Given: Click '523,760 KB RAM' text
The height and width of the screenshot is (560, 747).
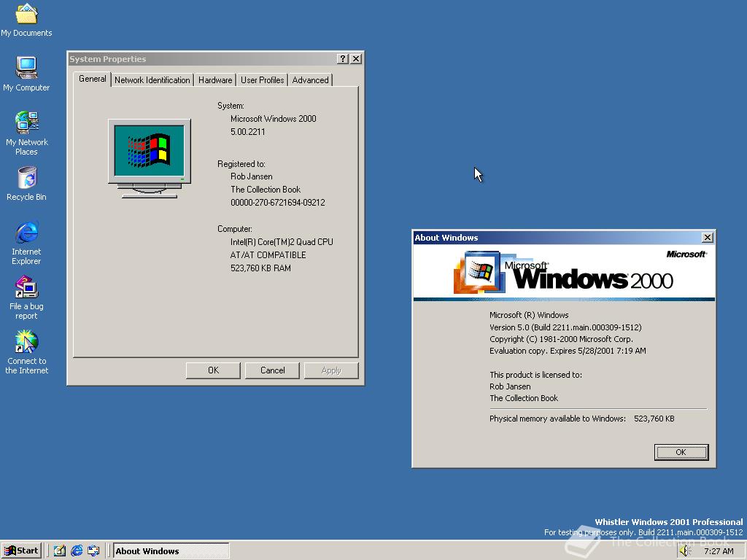Looking at the screenshot, I should [260, 268].
